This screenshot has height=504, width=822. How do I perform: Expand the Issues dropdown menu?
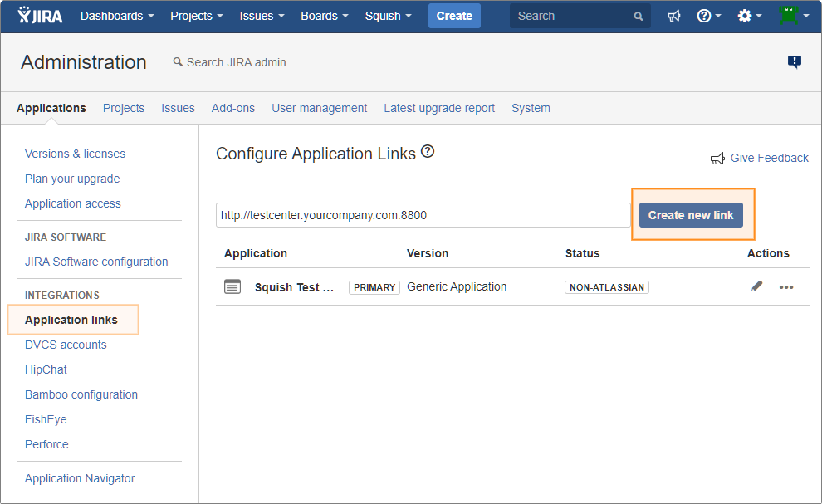pyautogui.click(x=262, y=16)
